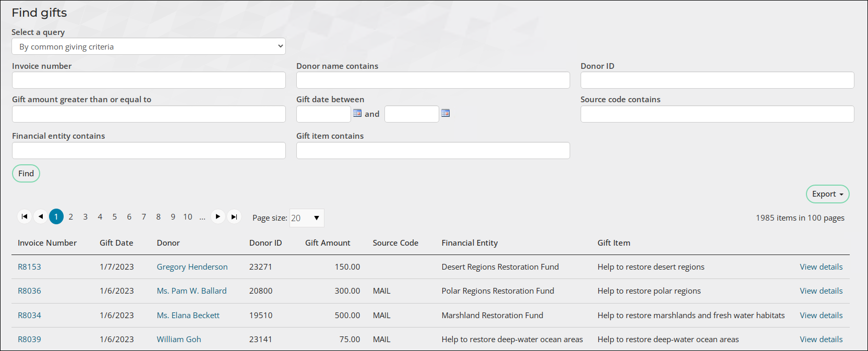Focus the Gift amount greater than field
This screenshot has width=868, height=351.
point(149,114)
